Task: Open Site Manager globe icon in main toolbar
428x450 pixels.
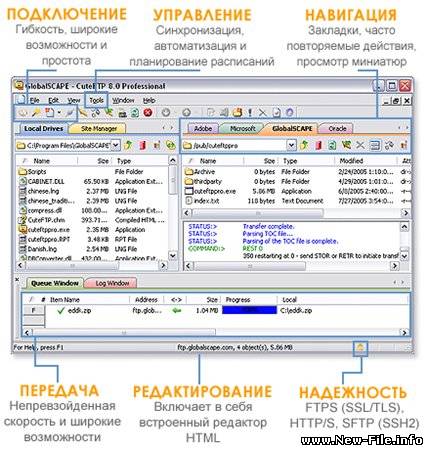Action: pyautogui.click(x=23, y=113)
